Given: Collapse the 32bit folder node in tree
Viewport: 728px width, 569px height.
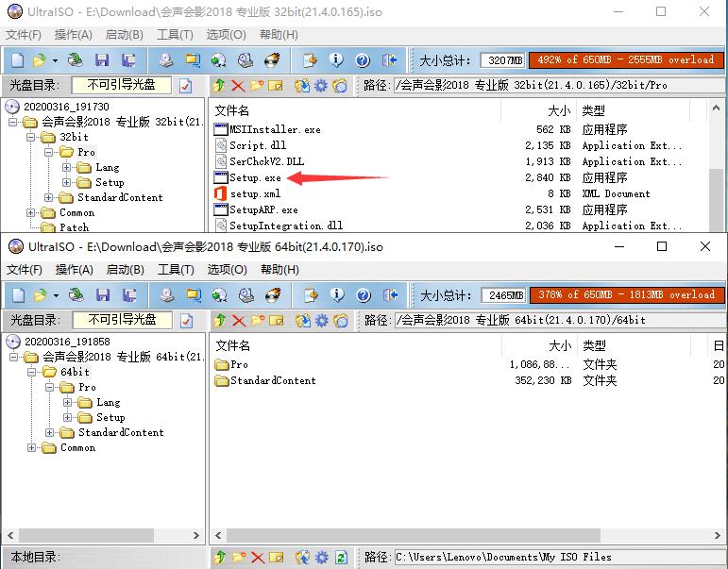Looking at the screenshot, I should (30, 137).
